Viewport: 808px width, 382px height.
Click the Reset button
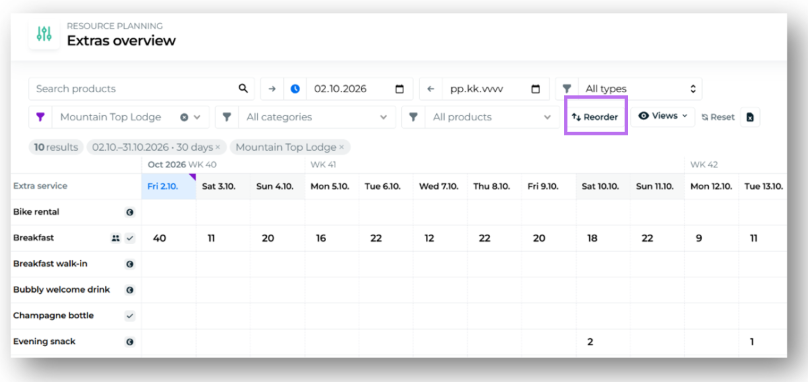point(718,117)
